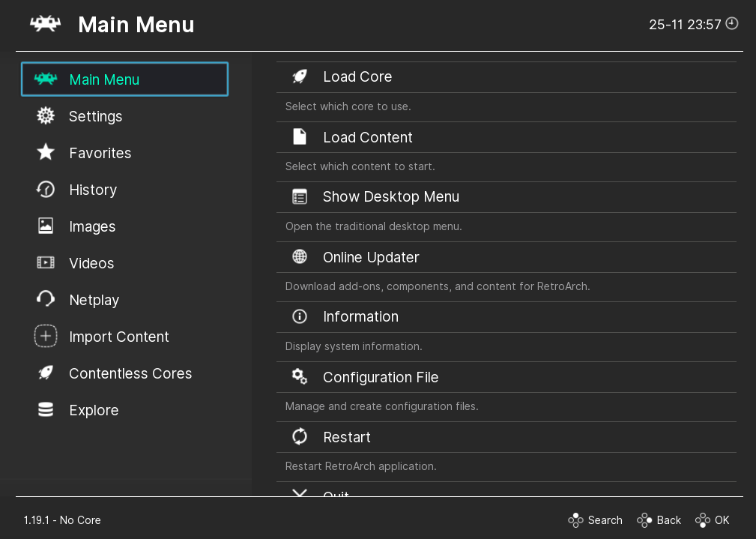The width and height of the screenshot is (756, 539).
Task: Click the Online Updater globe icon
Action: (300, 257)
